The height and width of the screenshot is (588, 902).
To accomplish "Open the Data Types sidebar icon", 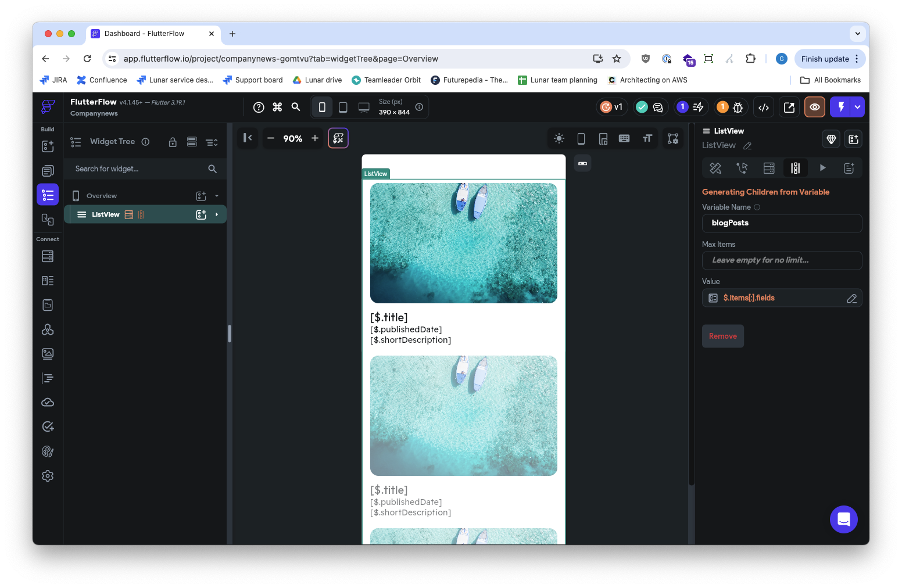I will pos(48,281).
